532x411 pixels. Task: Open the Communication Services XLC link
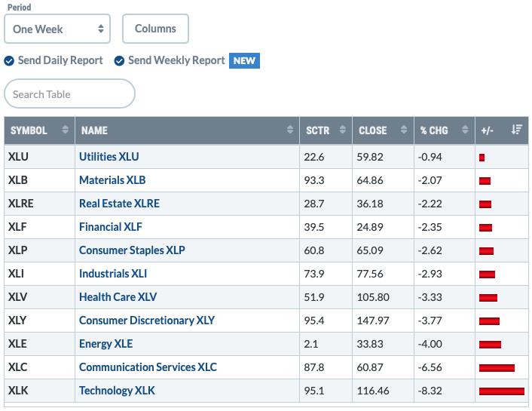[148, 367]
